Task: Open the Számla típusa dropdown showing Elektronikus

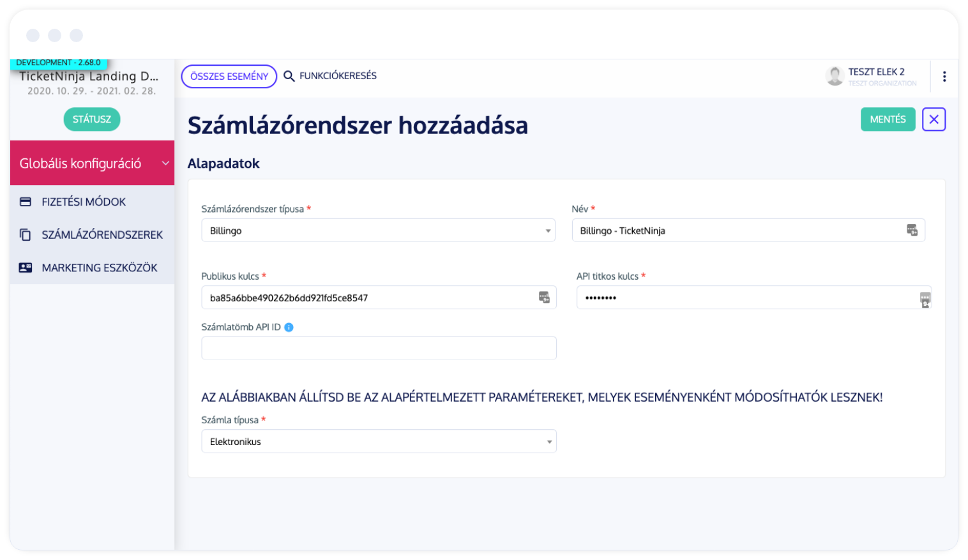Action: 379,441
